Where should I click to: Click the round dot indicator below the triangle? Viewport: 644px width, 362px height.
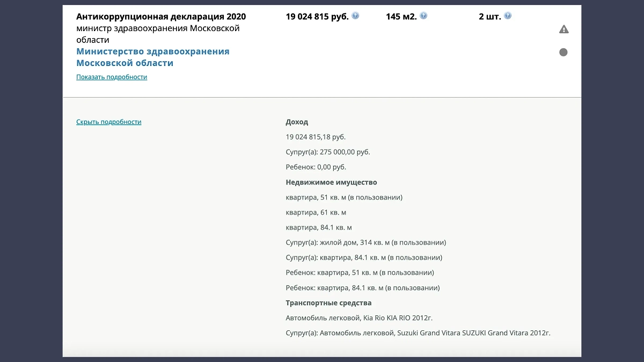coord(563,52)
